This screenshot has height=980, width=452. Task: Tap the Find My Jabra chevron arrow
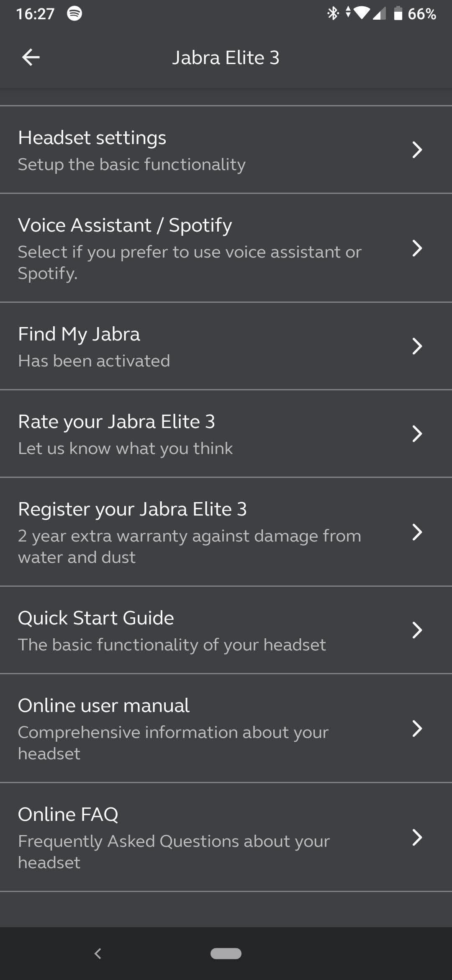tap(417, 346)
